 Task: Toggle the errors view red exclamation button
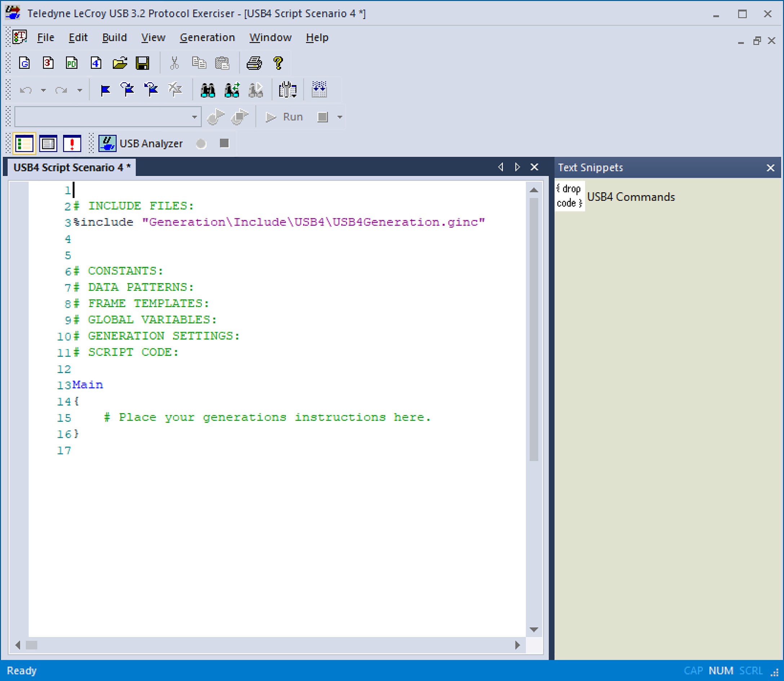pos(72,143)
